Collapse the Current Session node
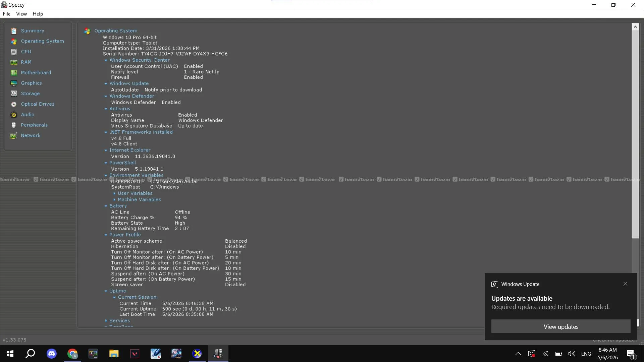This screenshot has height=362, width=644. 114,297
